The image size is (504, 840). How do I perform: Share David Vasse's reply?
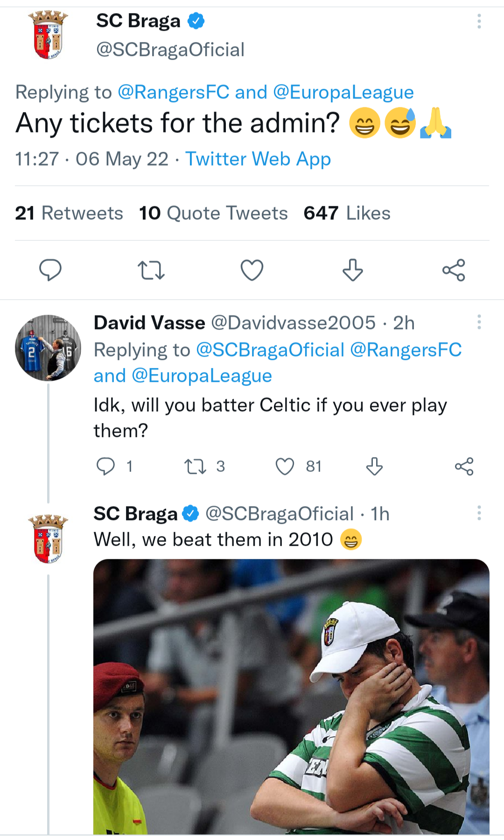pyautogui.click(x=464, y=466)
